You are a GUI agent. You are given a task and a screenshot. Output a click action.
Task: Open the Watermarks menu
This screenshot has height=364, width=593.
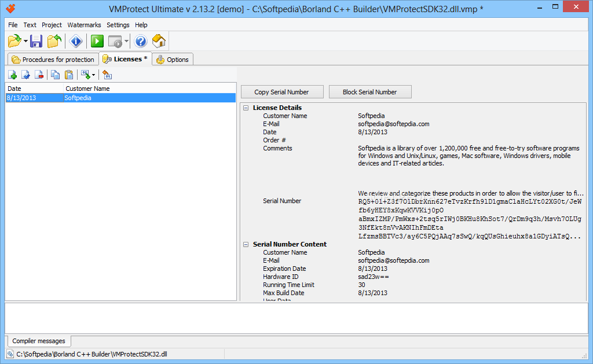tap(84, 25)
